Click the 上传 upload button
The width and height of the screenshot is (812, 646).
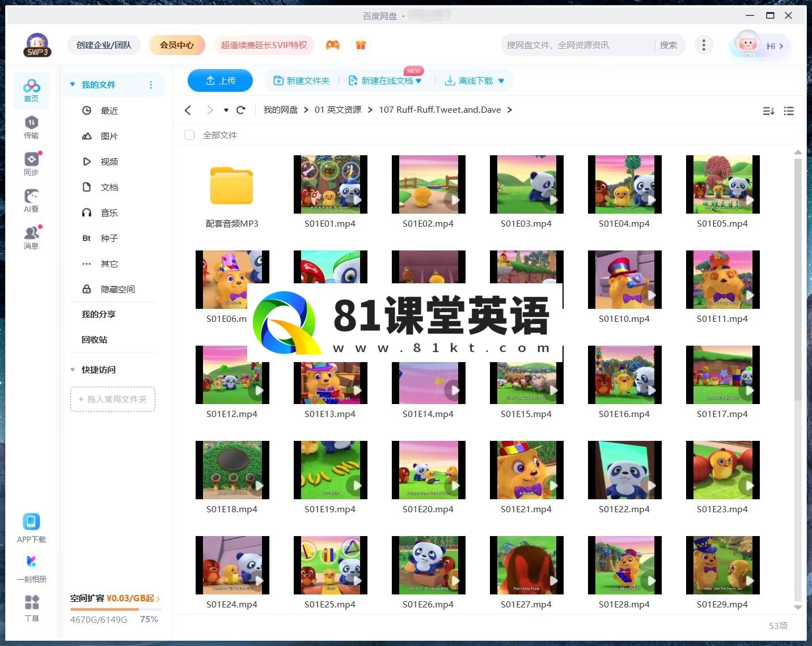click(220, 80)
